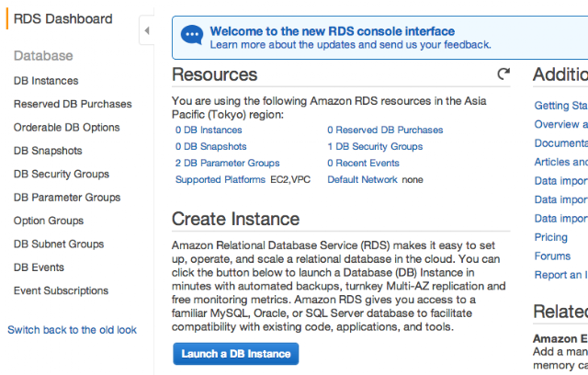Open the Forums link
The height and width of the screenshot is (375, 588).
(552, 256)
